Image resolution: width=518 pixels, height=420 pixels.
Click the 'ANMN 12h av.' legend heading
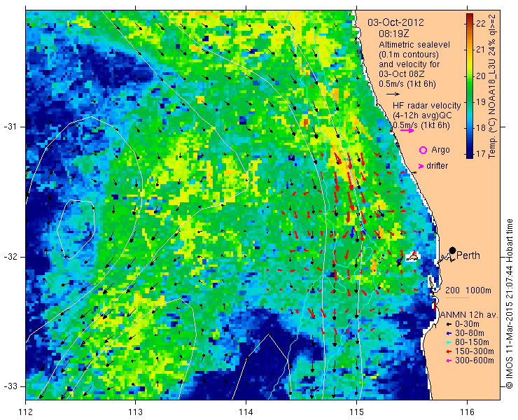pyautogui.click(x=469, y=315)
